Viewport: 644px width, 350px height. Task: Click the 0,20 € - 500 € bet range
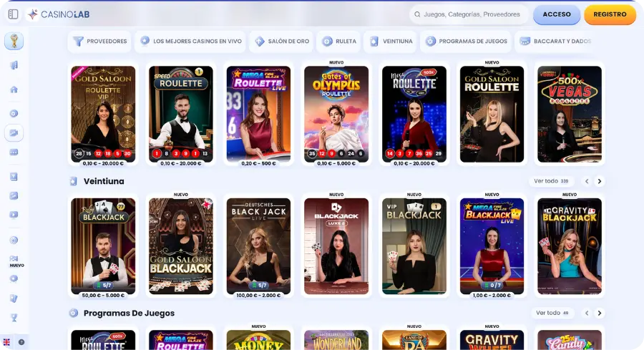pyautogui.click(x=258, y=163)
